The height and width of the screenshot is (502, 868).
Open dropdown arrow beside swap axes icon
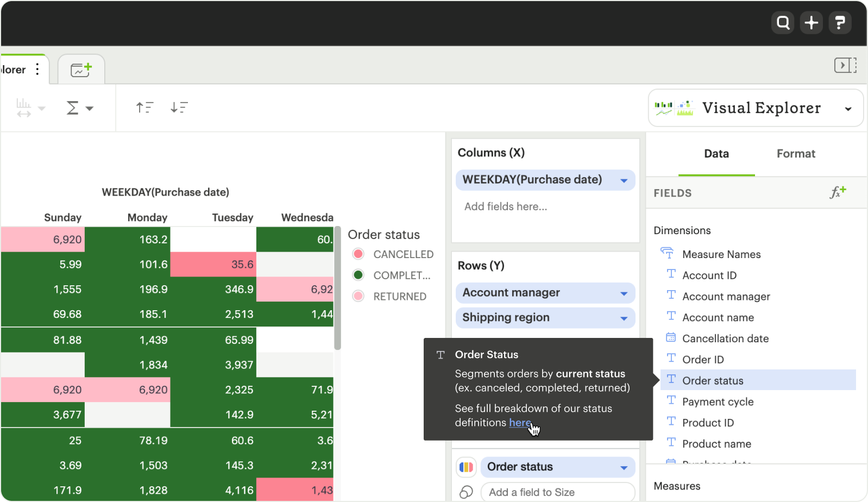pyautogui.click(x=41, y=109)
